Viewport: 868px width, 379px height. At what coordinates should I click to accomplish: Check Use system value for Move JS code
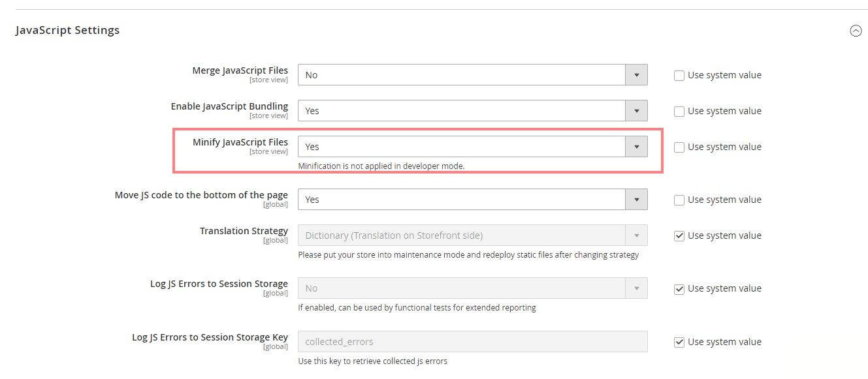pos(679,200)
